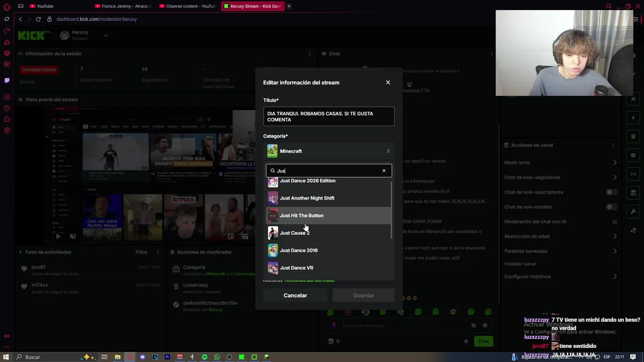The height and width of the screenshot is (362, 644).
Task: Click the stream title text field
Action: pos(329,117)
